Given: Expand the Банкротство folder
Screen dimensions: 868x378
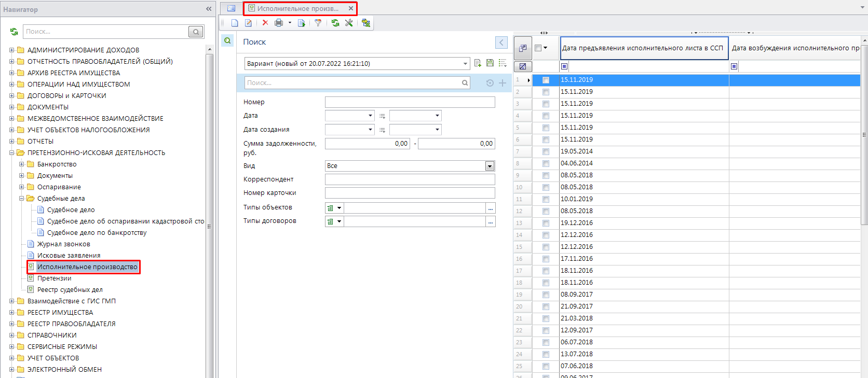Looking at the screenshot, I should click(22, 164).
